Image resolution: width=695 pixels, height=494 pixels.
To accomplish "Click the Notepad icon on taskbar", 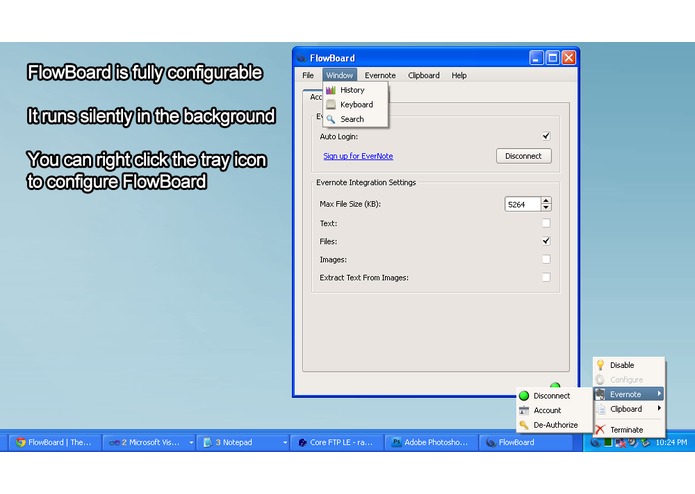I will tap(207, 442).
